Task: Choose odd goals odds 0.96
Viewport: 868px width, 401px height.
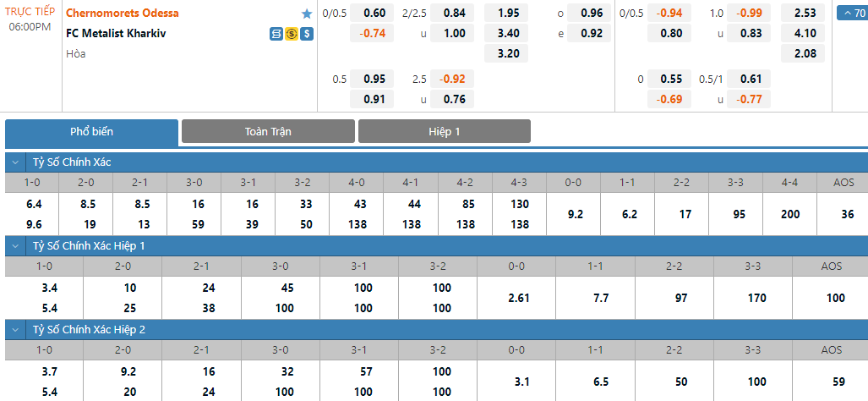Action: 589,14
